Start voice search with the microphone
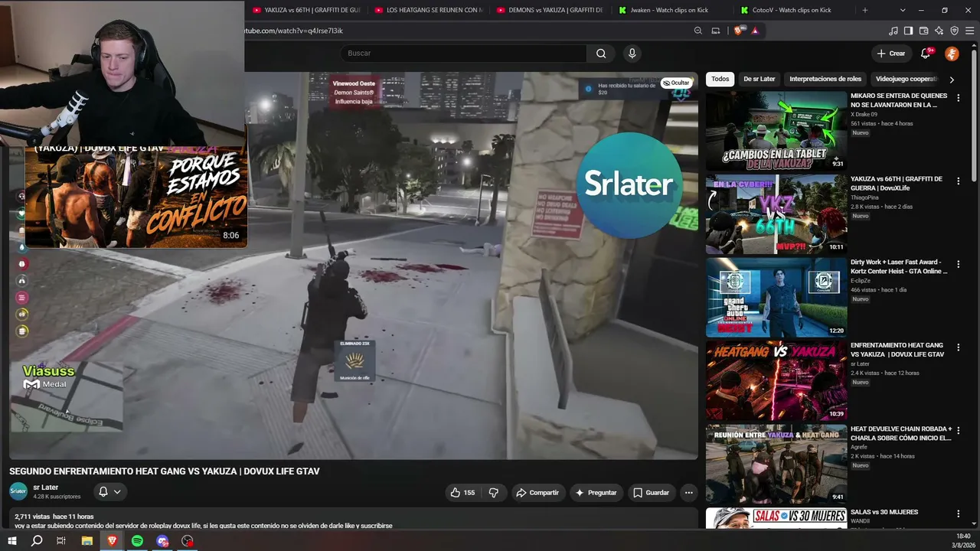Screen dimensions: 980x551 (x=632, y=54)
